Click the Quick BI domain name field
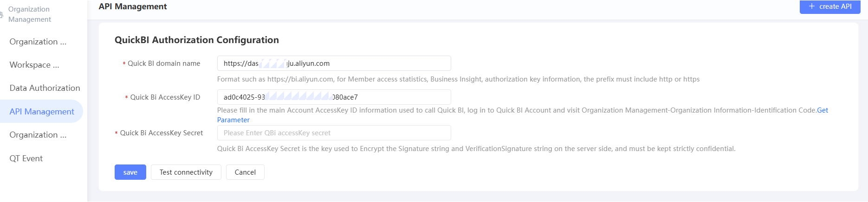Viewport: 868px width, 202px height. tap(334, 63)
